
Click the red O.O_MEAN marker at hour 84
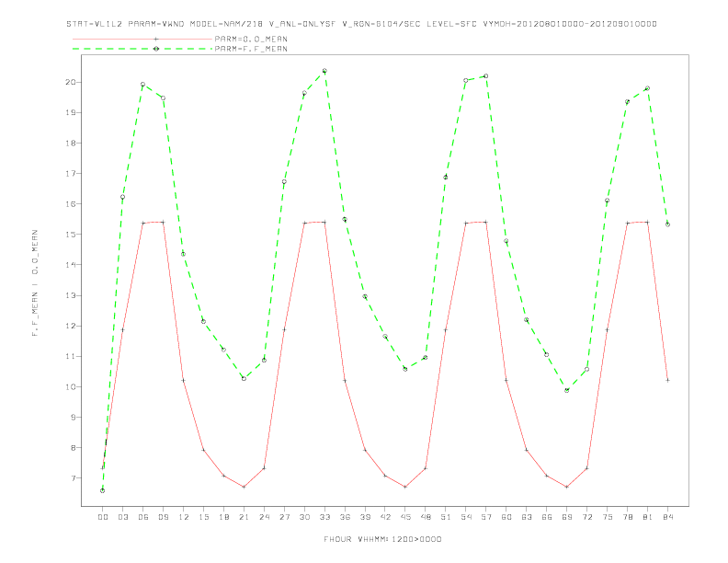tap(667, 380)
